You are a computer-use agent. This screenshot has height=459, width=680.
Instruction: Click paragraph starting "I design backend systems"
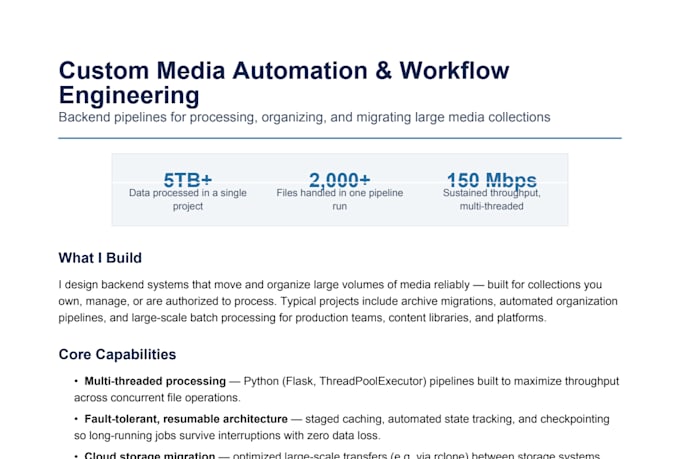pyautogui.click(x=338, y=301)
